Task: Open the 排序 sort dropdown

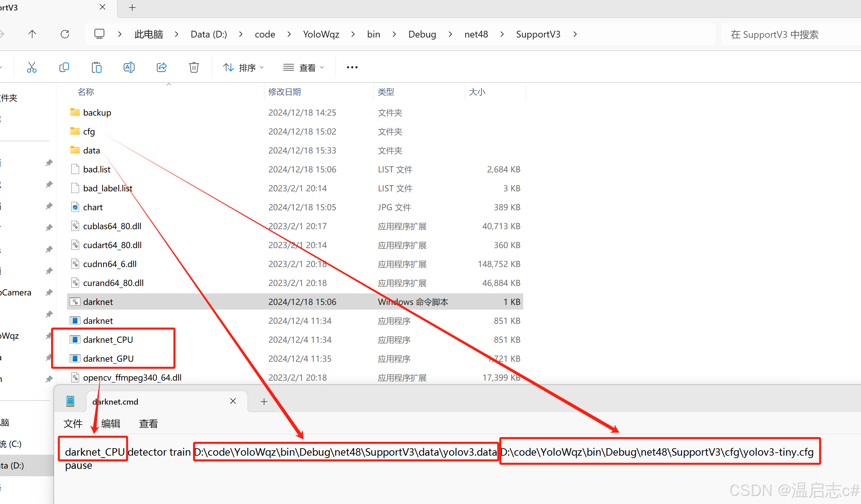Action: [243, 68]
